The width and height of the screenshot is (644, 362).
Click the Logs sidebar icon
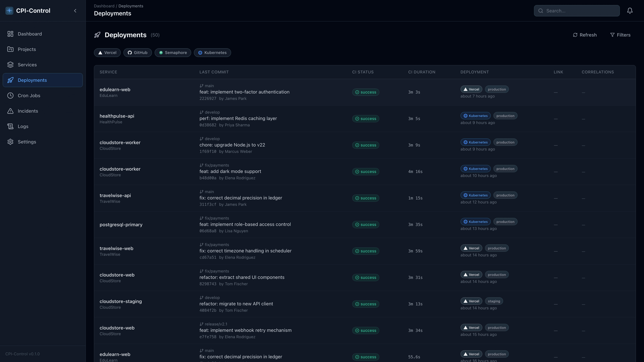(x=10, y=126)
